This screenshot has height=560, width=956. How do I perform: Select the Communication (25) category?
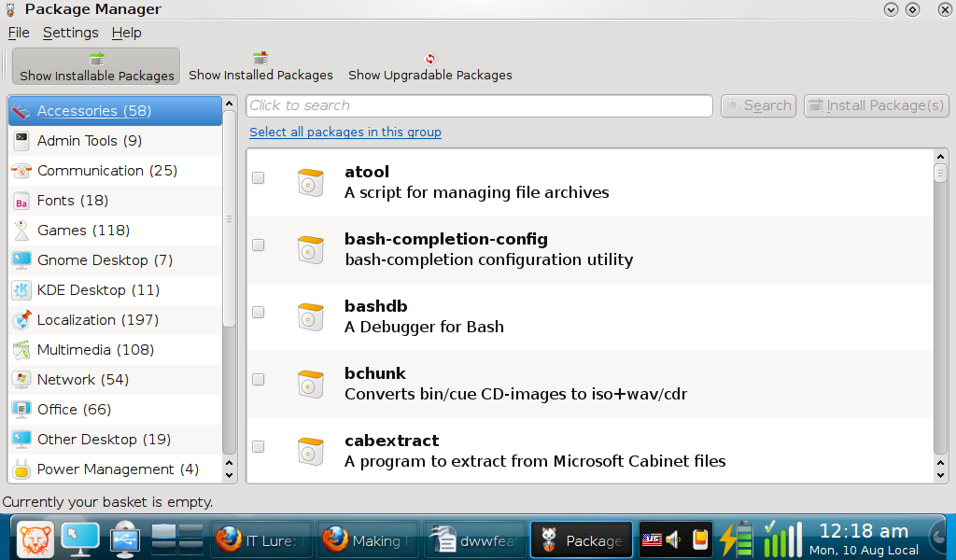[115, 171]
